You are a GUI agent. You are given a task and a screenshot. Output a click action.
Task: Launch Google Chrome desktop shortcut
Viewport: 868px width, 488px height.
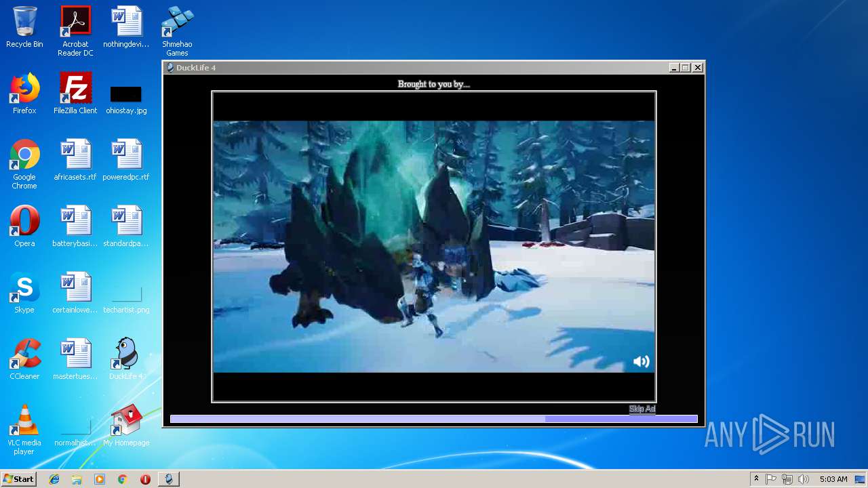[x=24, y=164]
